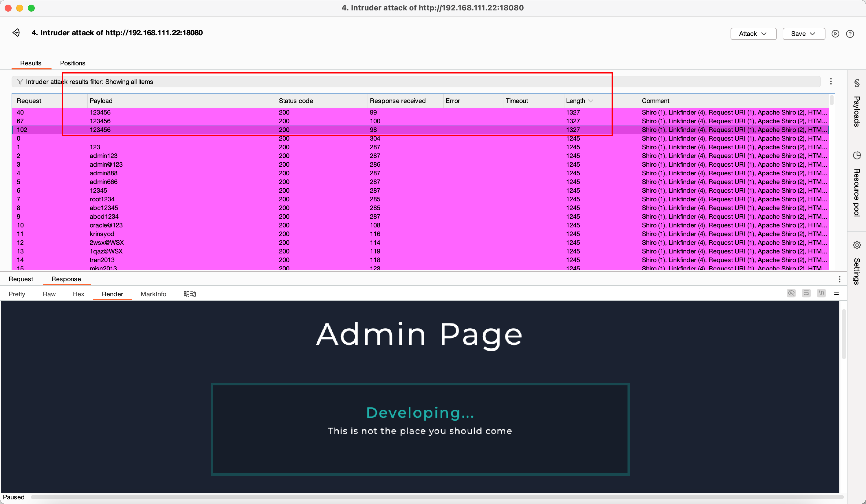The height and width of the screenshot is (504, 866).
Task: Click the back arrow icon beside attack title
Action: [x=16, y=33]
